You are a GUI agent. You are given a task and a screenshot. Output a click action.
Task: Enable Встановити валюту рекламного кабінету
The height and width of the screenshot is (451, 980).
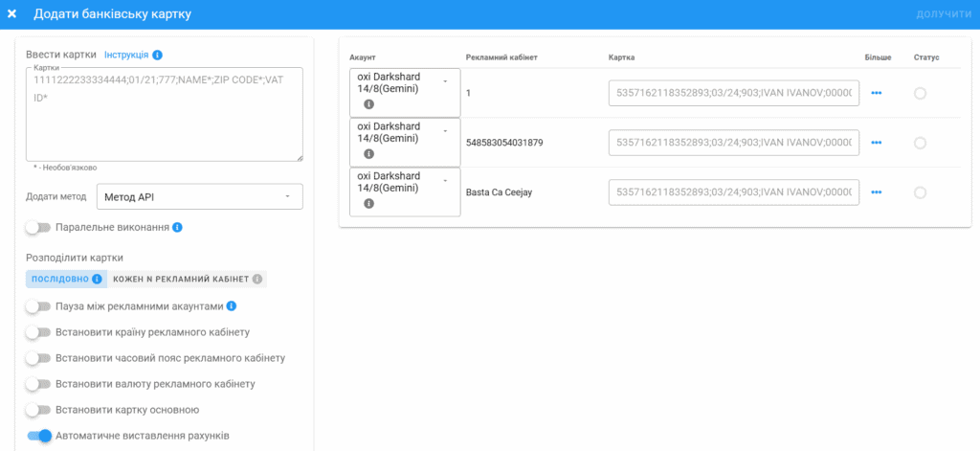[38, 384]
